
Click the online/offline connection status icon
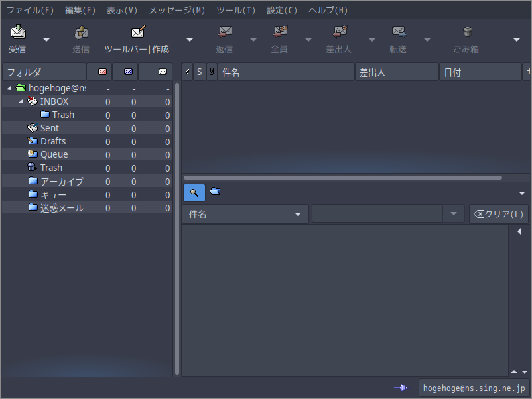point(403,388)
